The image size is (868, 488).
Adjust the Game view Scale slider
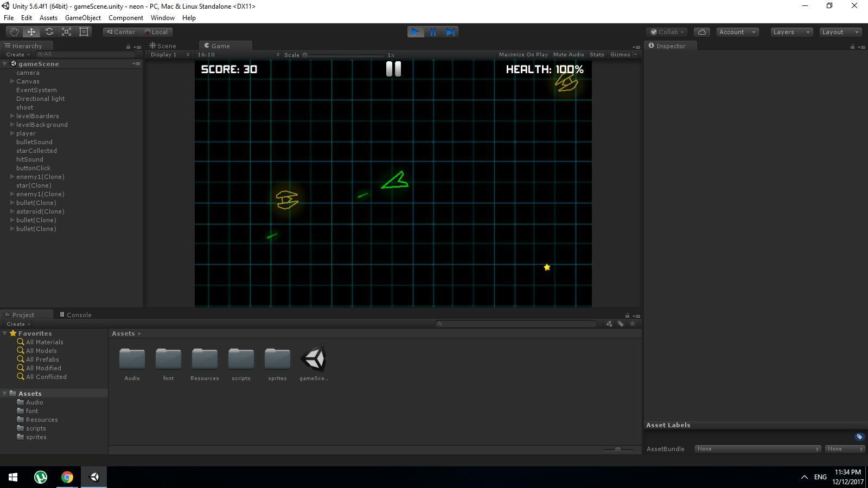(x=305, y=54)
